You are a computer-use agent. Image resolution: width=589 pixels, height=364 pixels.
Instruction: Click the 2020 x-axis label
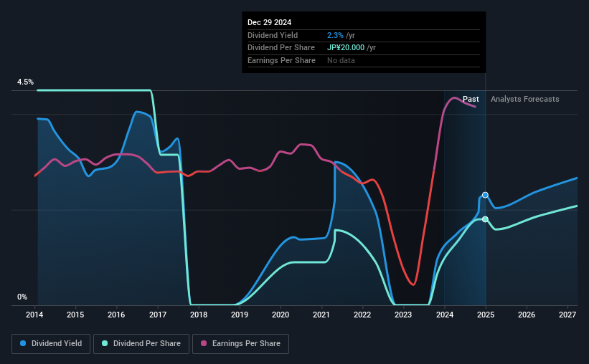(x=281, y=315)
